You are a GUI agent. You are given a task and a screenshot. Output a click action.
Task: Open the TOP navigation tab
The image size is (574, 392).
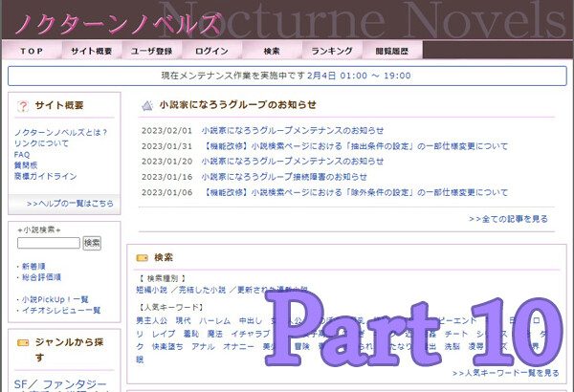[x=32, y=51]
